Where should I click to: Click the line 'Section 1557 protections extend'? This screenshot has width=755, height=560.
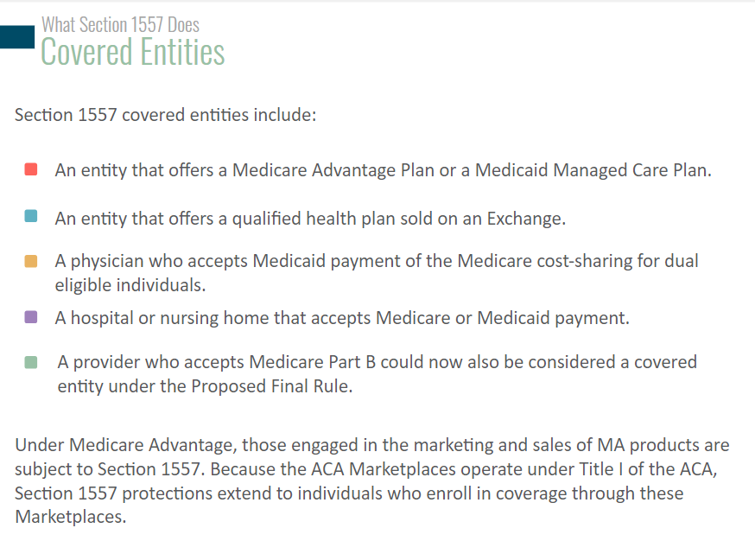(349, 493)
